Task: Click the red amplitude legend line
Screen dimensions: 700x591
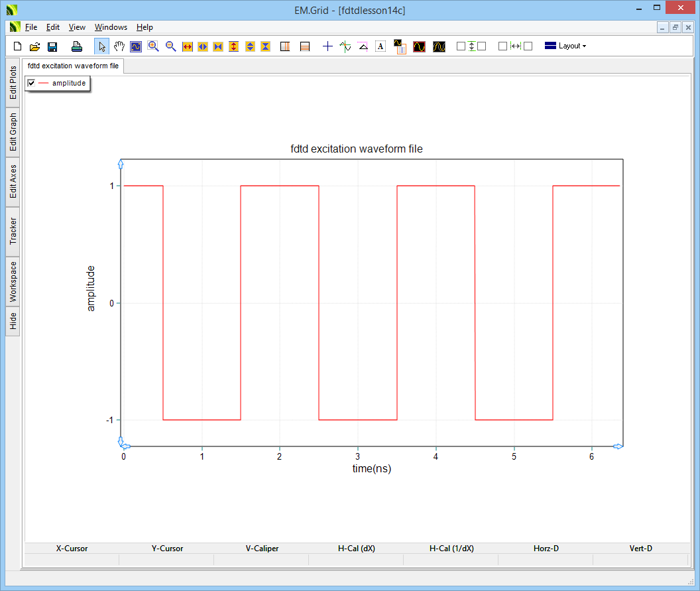Action: coord(44,83)
